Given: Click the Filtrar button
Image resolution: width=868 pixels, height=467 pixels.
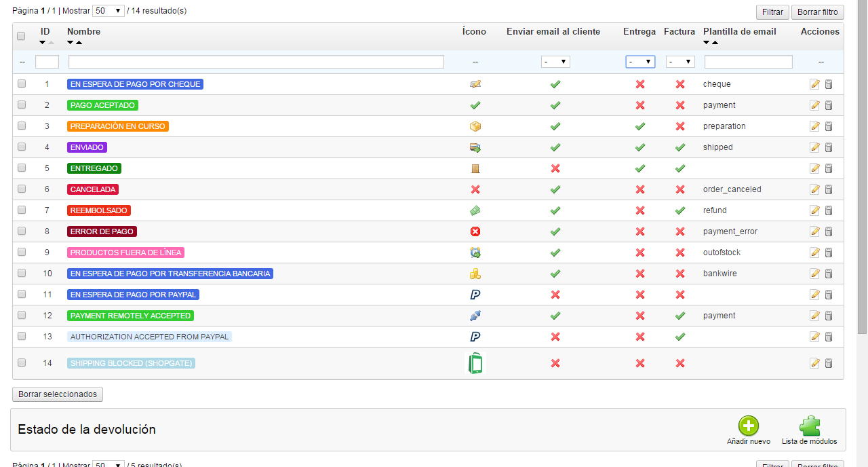Looking at the screenshot, I should [772, 12].
